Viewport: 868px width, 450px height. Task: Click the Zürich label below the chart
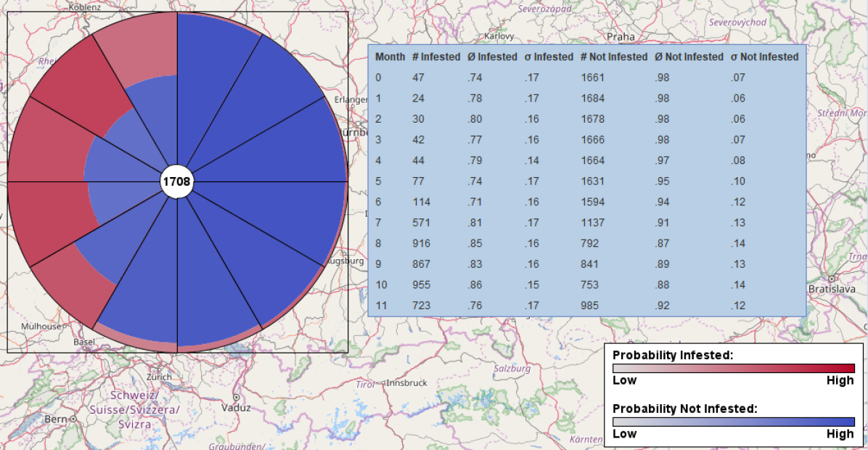pos(158,377)
